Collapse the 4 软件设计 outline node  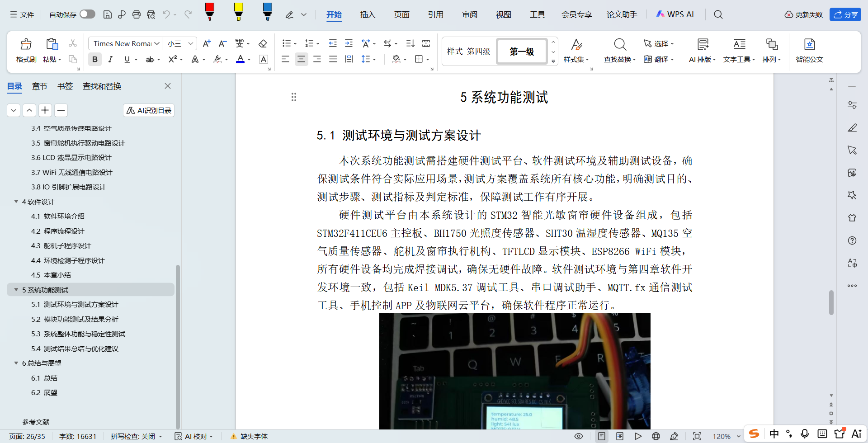[x=16, y=202]
